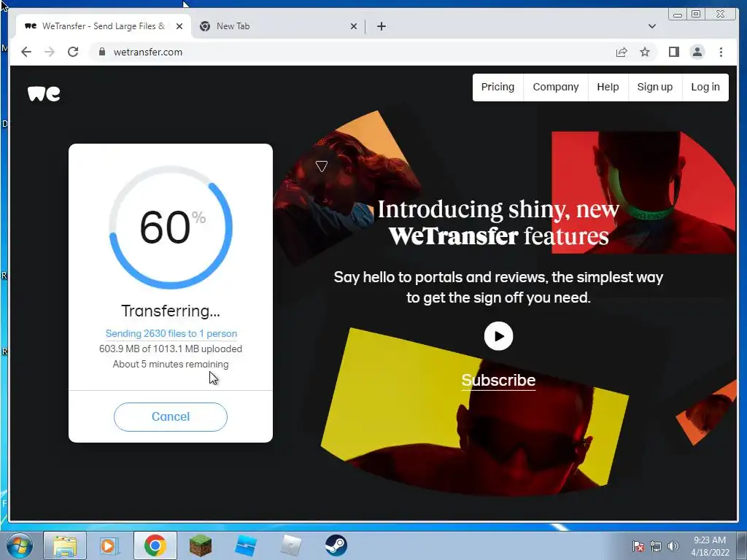Click the taskbar clock showing 9:23 AM
This screenshot has height=560, width=747.
click(710, 545)
